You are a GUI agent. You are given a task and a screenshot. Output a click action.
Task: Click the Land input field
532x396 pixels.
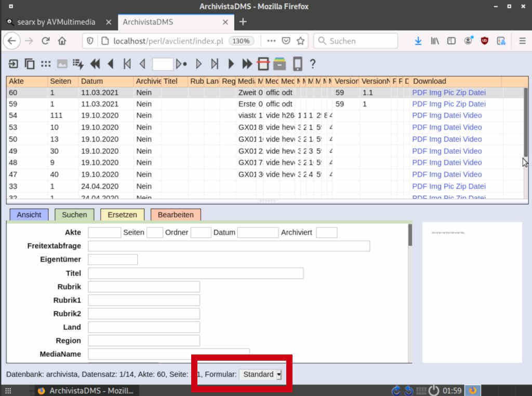[x=144, y=327]
